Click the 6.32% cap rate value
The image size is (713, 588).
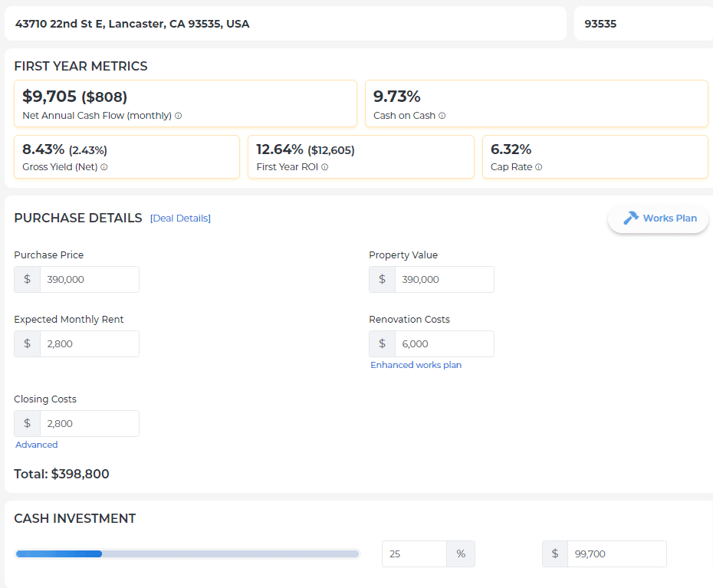click(x=511, y=149)
